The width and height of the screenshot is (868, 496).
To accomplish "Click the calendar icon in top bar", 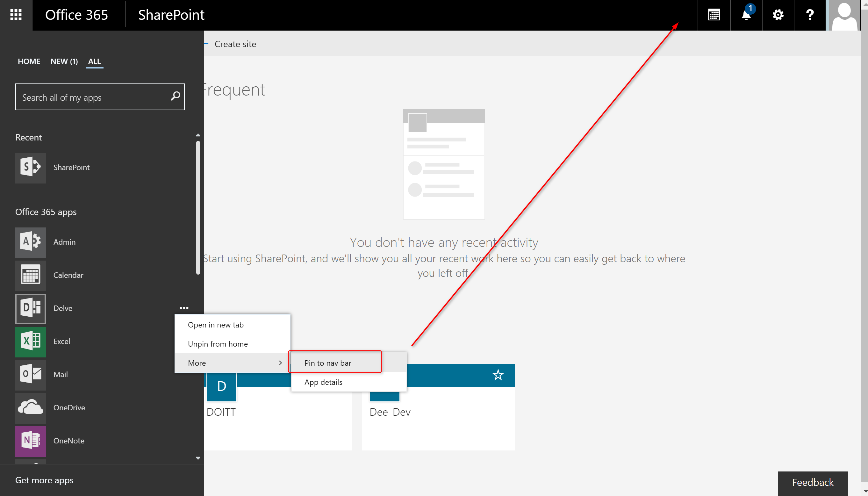I will 714,15.
